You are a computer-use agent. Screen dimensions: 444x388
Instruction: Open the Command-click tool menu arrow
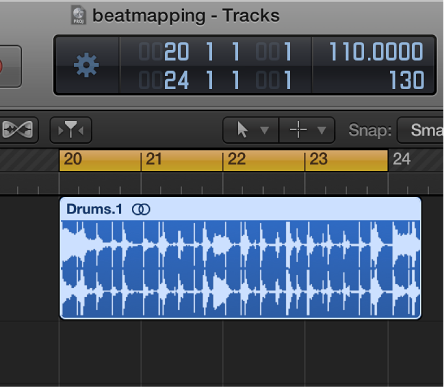pos(322,130)
